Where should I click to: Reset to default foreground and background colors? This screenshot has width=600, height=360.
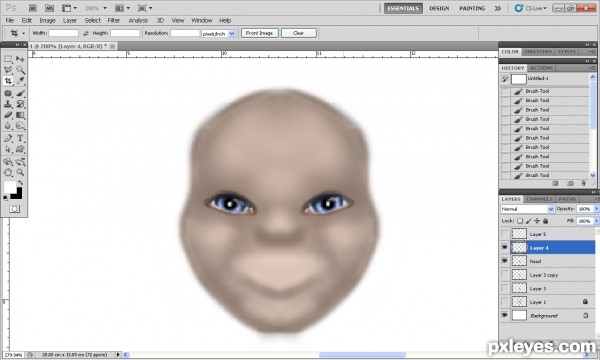[5, 198]
